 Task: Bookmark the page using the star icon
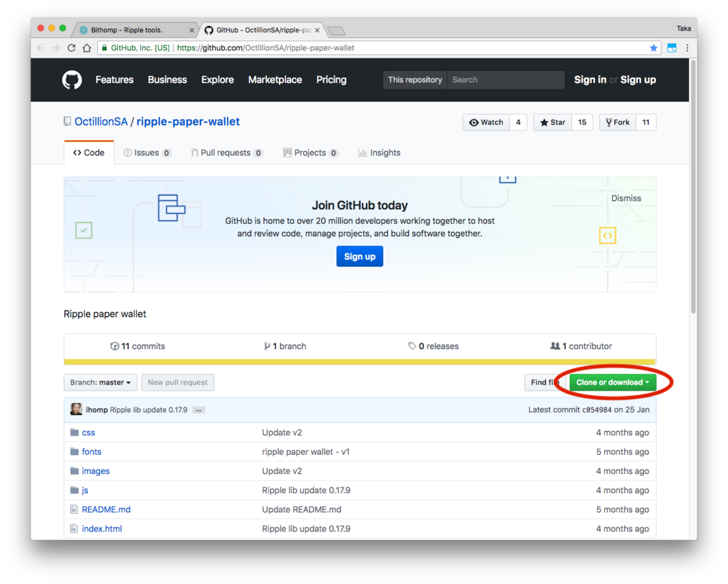tap(654, 48)
